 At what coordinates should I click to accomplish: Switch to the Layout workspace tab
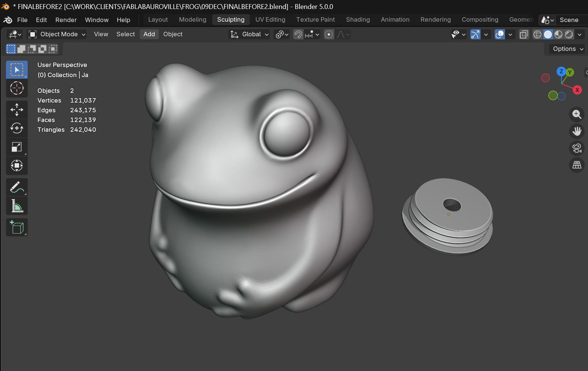(158, 19)
